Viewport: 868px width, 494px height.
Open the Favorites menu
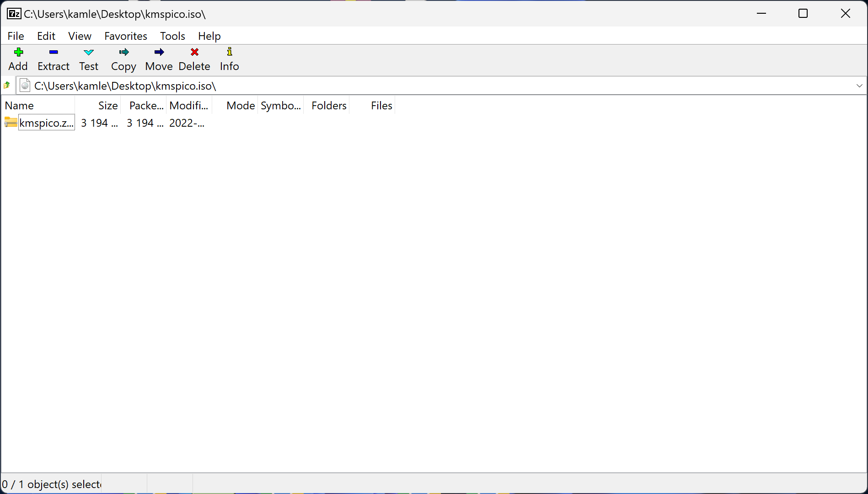[126, 36]
